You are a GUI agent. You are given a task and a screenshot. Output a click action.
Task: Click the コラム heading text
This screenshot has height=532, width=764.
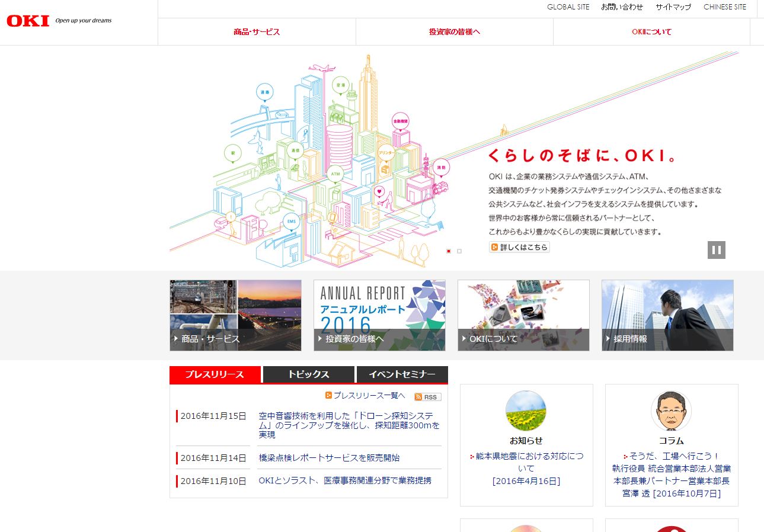tap(672, 441)
